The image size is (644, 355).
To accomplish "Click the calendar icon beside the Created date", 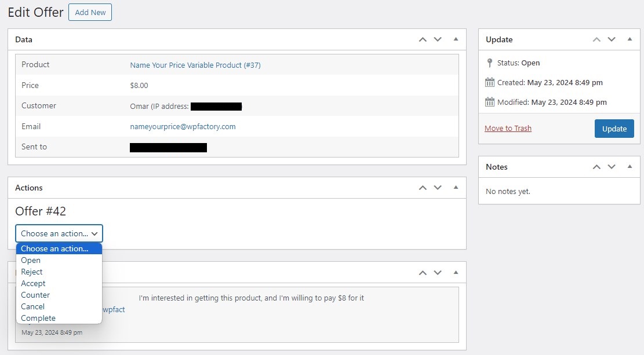I will coord(491,82).
